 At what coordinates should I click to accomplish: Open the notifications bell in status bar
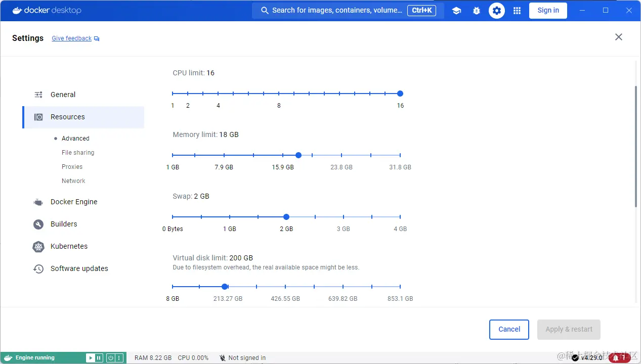[616, 357]
